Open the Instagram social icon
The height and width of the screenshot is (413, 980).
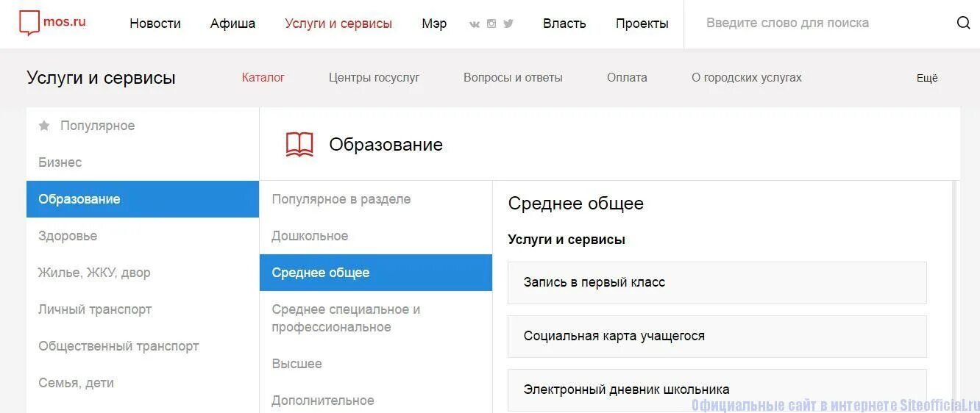(x=491, y=24)
